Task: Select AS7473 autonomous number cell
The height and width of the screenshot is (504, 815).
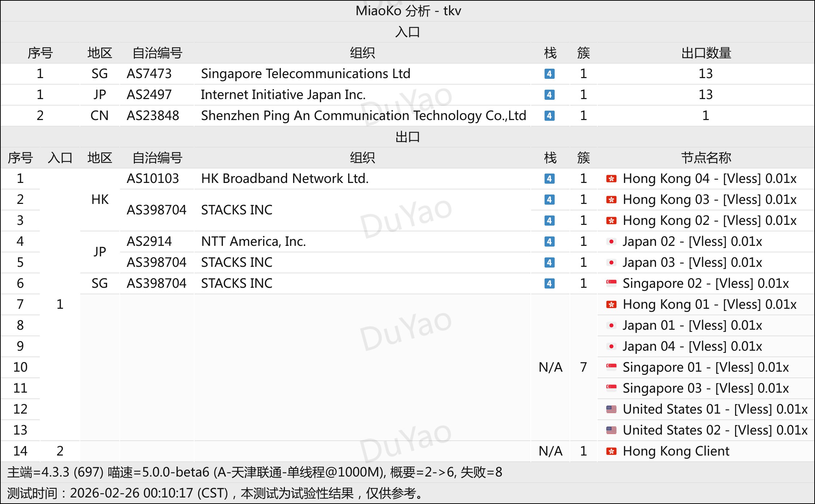Action: pyautogui.click(x=149, y=74)
